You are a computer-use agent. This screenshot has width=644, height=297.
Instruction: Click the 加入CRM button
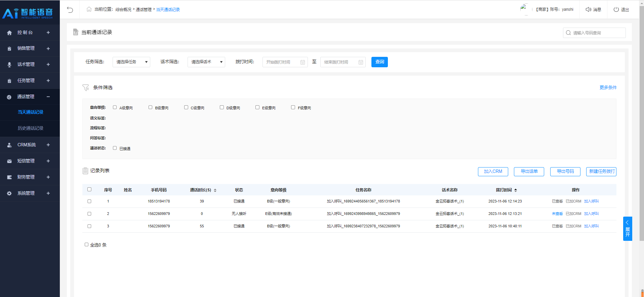(x=493, y=172)
